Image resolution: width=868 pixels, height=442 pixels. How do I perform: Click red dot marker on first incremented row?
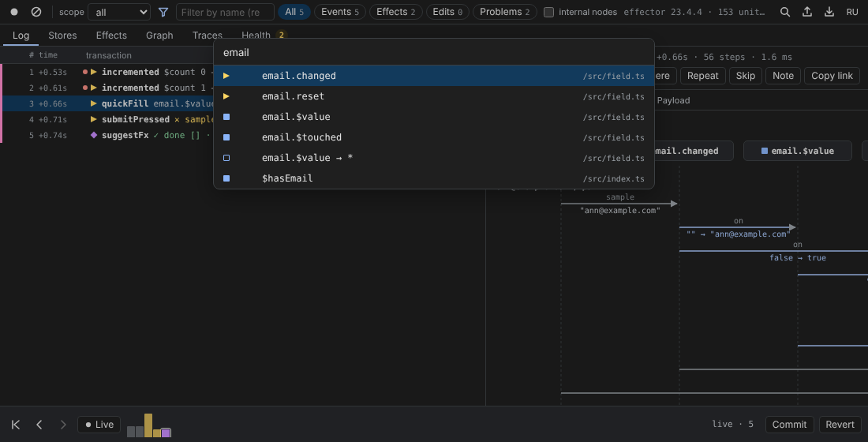tap(85, 72)
